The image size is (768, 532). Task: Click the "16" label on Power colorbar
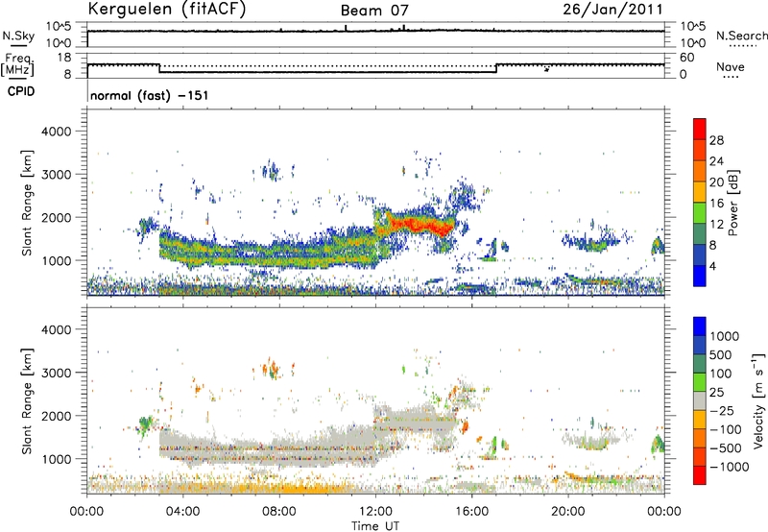coord(716,204)
